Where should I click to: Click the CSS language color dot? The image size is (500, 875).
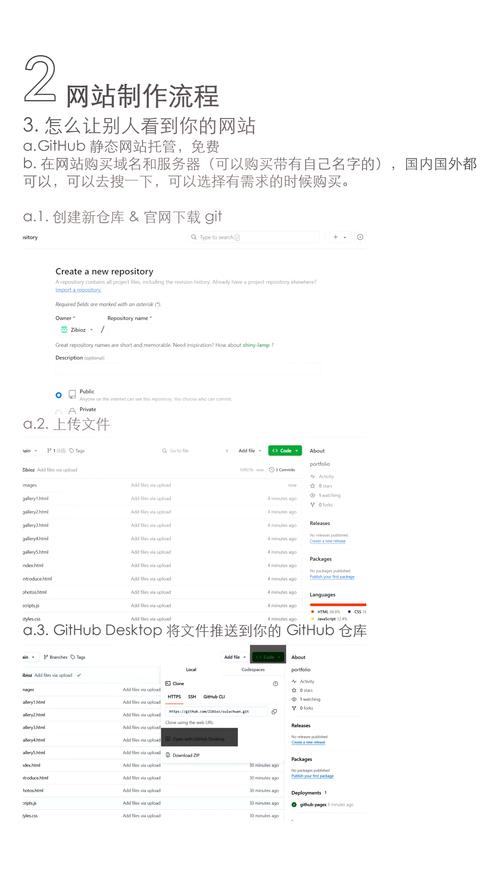[349, 612]
